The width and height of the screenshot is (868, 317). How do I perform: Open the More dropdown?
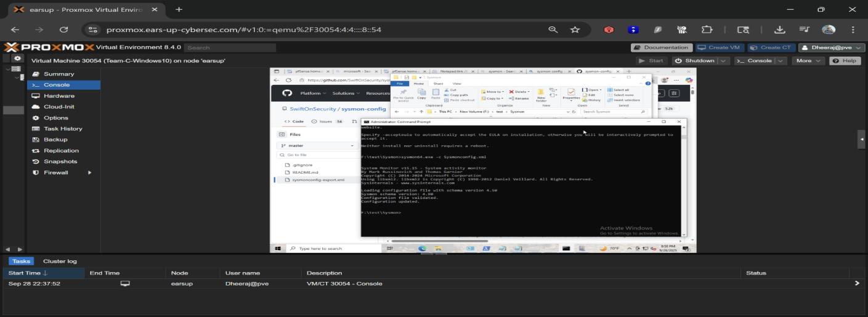pos(808,60)
